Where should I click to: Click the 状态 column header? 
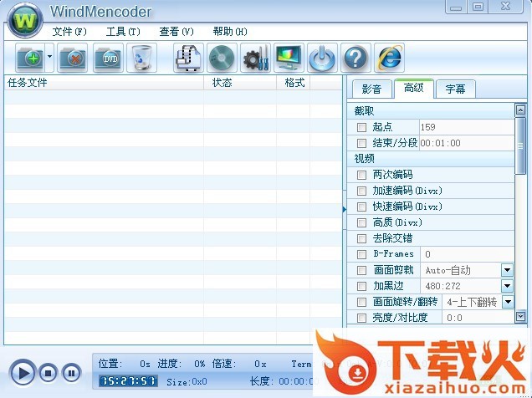[x=240, y=83]
